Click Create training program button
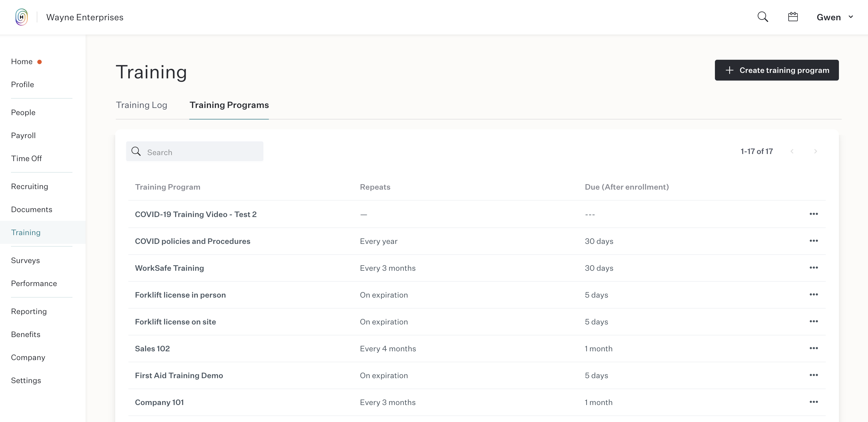Viewport: 868px width, 422px height. click(x=777, y=70)
